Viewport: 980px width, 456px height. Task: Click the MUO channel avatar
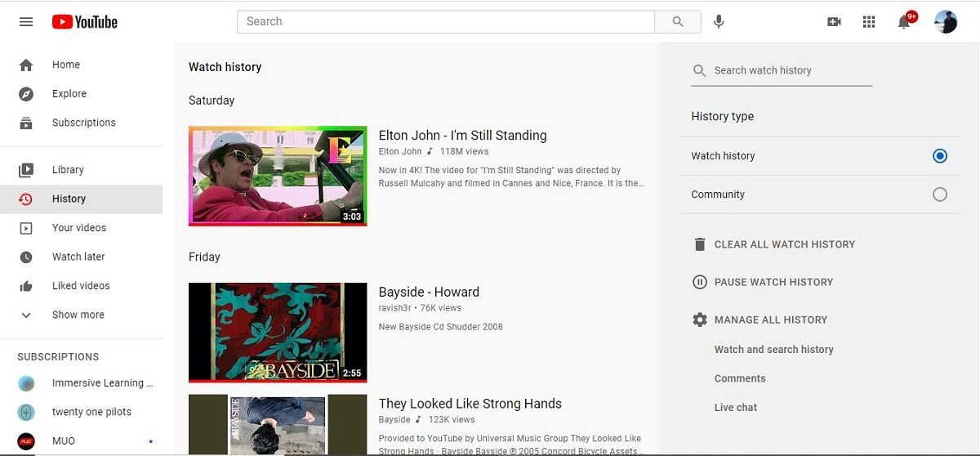(26, 441)
